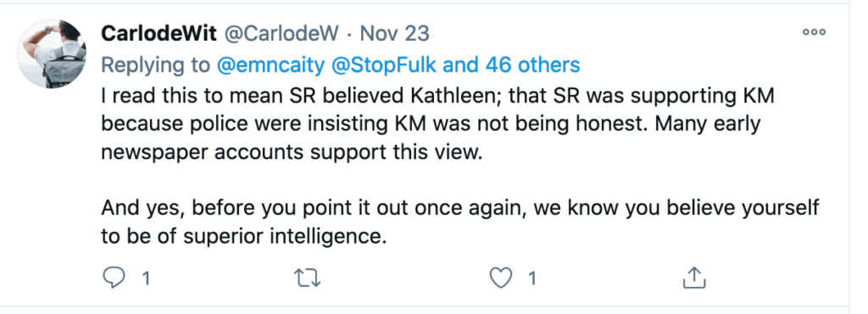Visit the @CarlodeW handle link
The width and height of the screenshot is (868, 314).
(281, 34)
